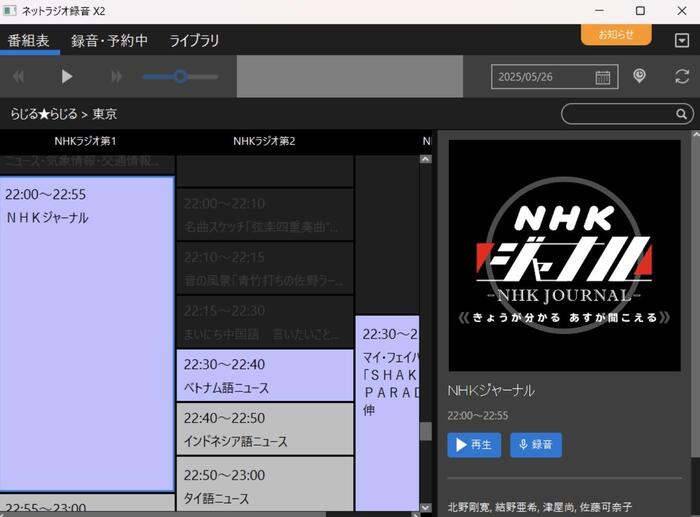This screenshot has height=517, width=700.
Task: Minimize the ネットラジオ録音 window
Action: click(x=599, y=11)
